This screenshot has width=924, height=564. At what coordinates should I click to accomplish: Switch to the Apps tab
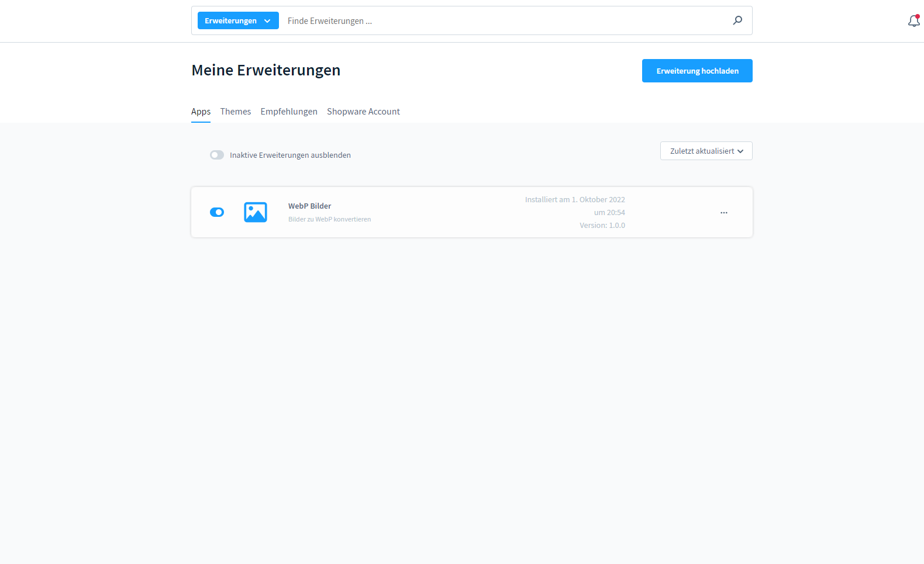point(201,112)
